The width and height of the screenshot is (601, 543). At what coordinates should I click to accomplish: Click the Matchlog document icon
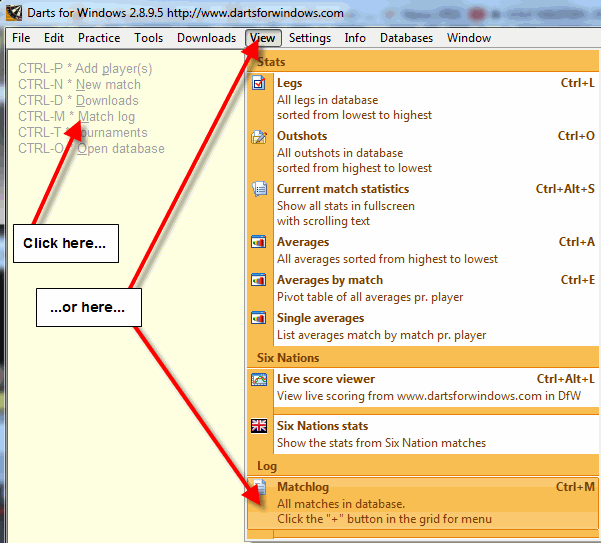click(x=259, y=488)
